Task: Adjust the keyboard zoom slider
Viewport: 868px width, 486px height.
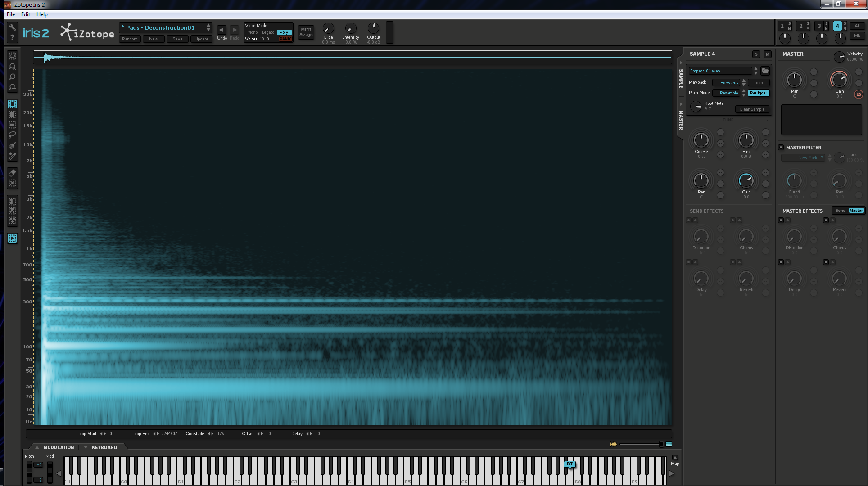Action: click(x=661, y=444)
